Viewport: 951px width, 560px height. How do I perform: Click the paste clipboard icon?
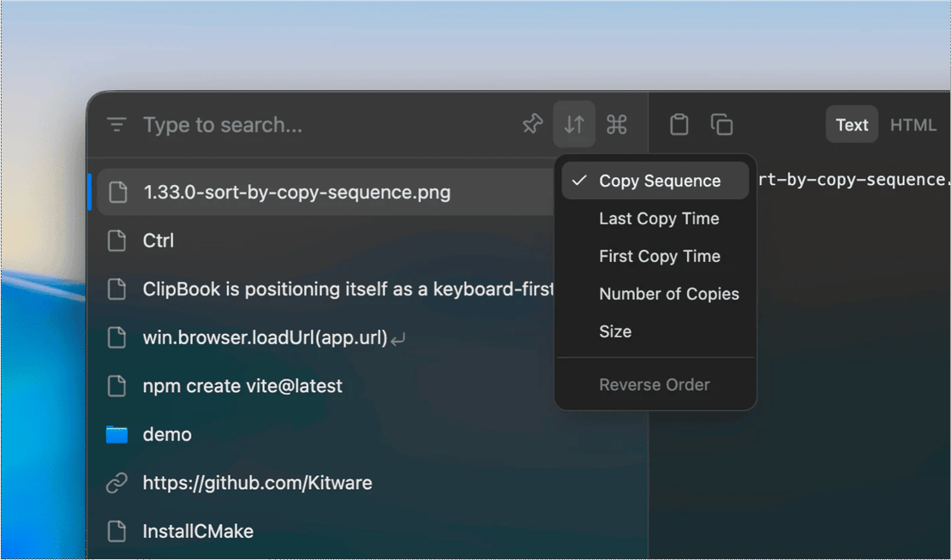tap(679, 124)
